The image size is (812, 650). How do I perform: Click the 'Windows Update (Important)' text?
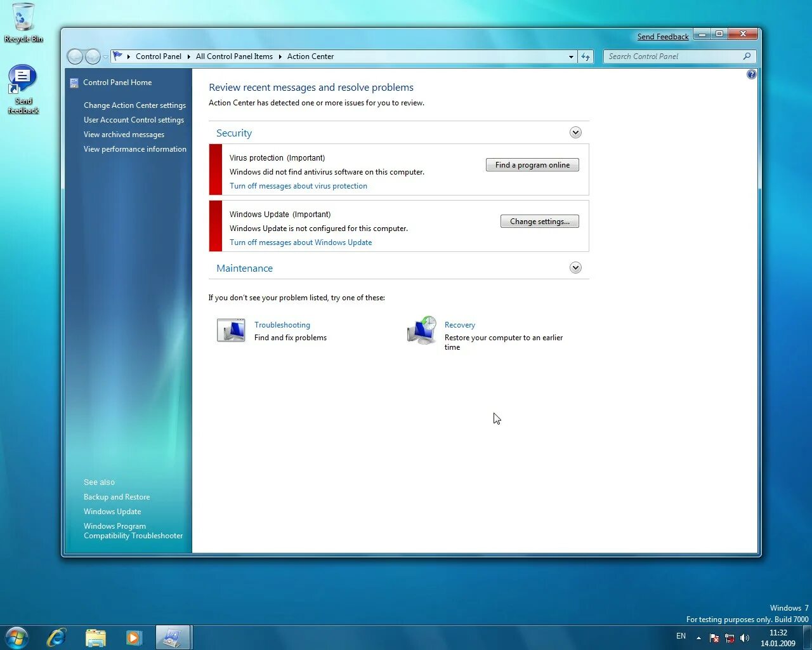pos(280,215)
